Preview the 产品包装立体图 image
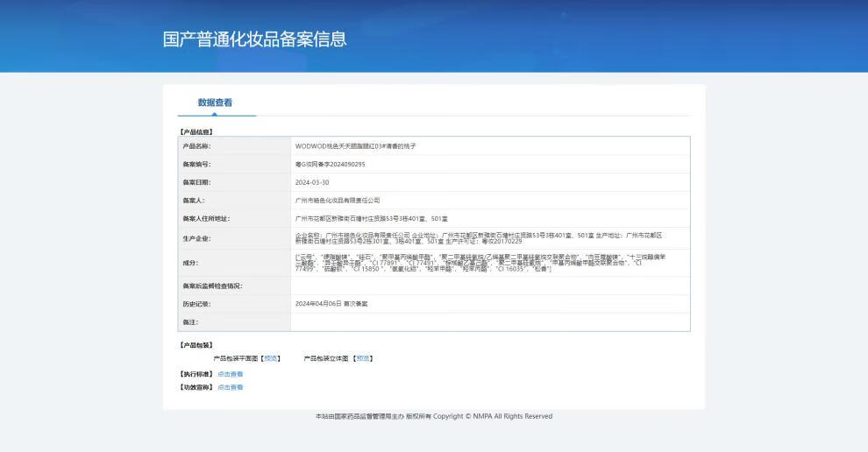The height and width of the screenshot is (452, 868). coord(363,358)
